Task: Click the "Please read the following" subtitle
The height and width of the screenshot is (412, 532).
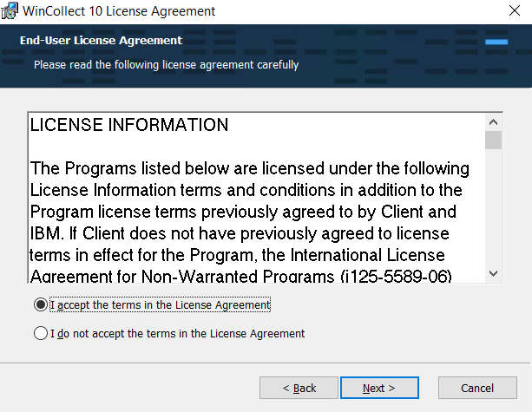Action: [166, 65]
